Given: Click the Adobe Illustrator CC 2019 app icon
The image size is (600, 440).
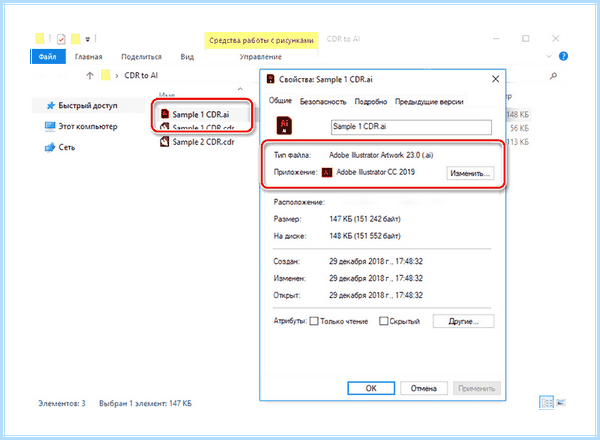Looking at the screenshot, I should (x=327, y=172).
